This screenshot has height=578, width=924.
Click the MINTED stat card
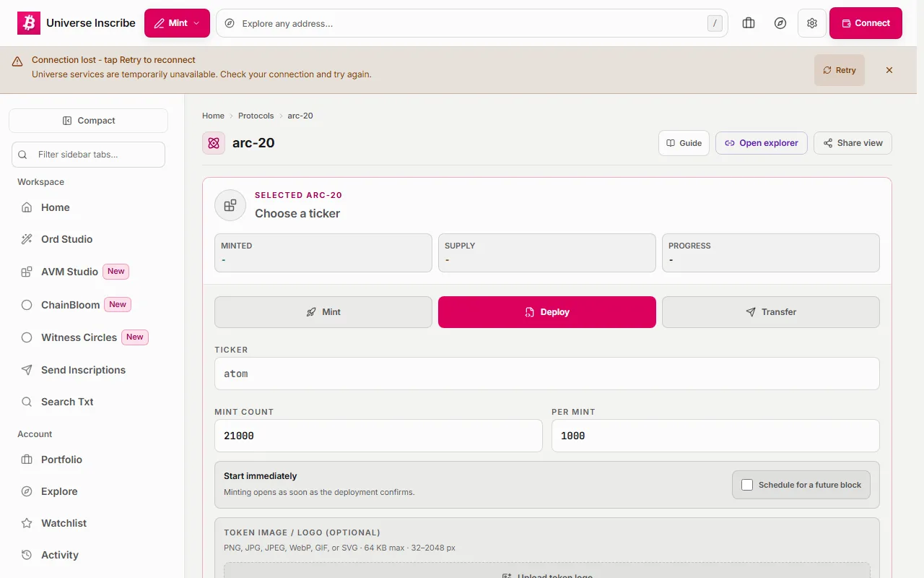[323, 253]
